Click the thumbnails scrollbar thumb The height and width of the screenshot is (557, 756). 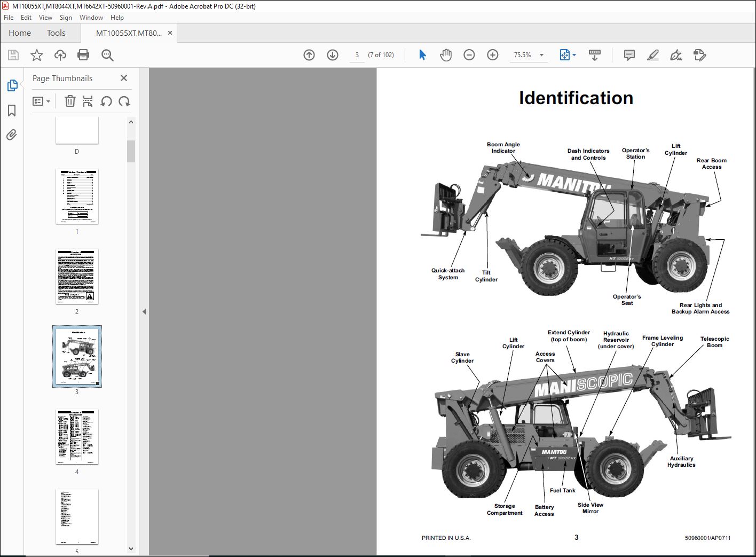click(x=131, y=151)
